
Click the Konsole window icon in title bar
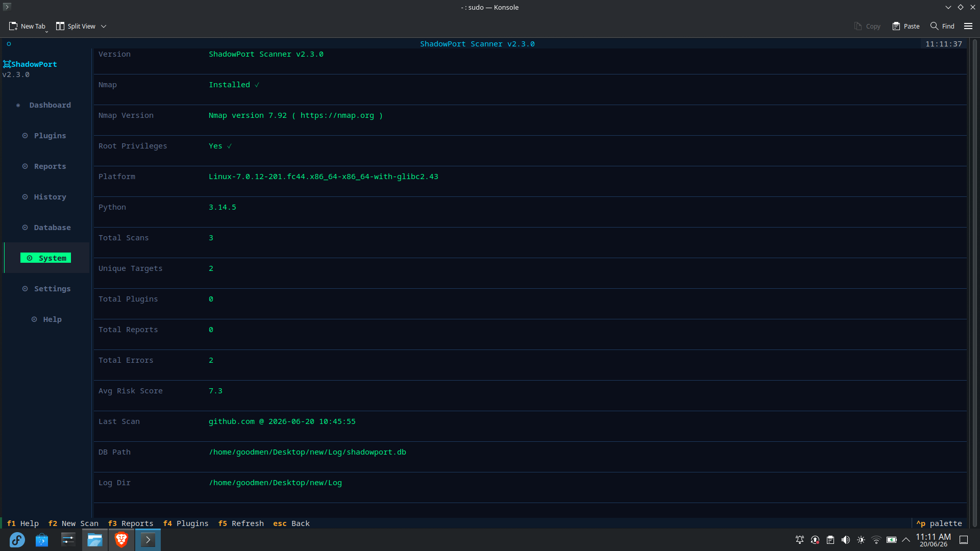pos(7,7)
